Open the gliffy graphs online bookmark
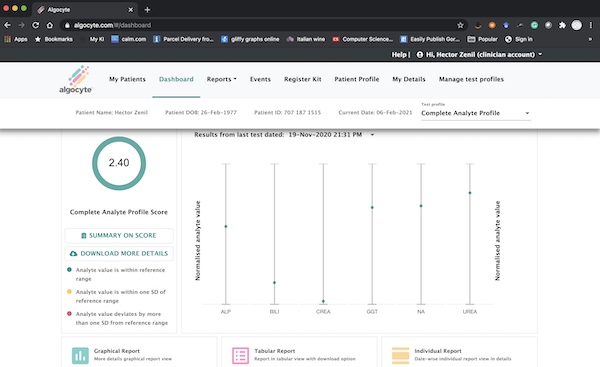 point(250,39)
